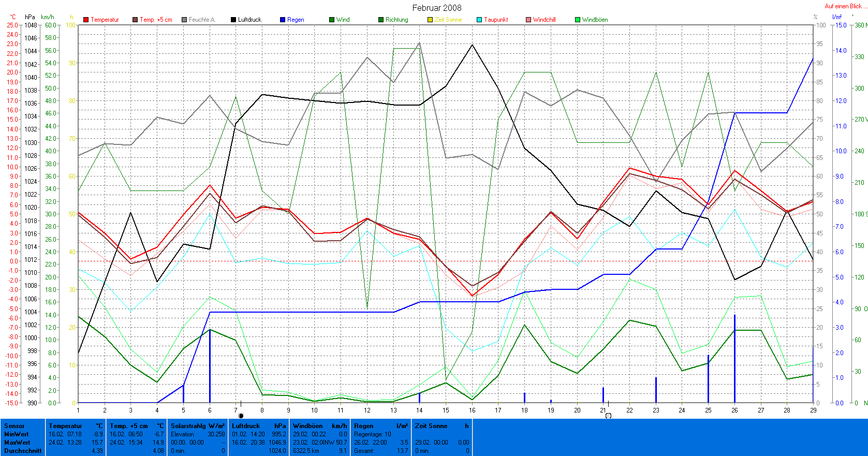Click the yellow Zeit Sonne legend swatch
868x456 pixels.
[x=430, y=20]
